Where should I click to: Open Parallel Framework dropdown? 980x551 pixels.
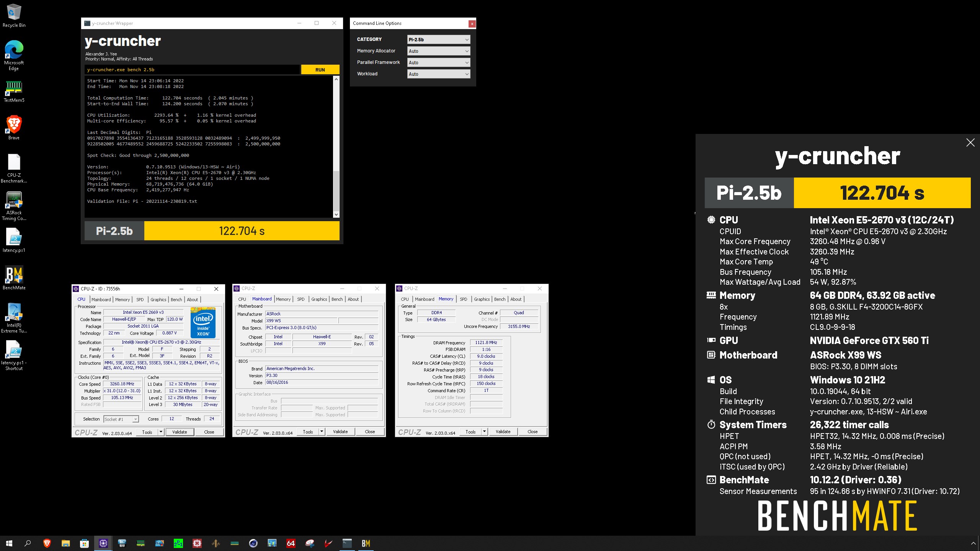click(x=438, y=62)
